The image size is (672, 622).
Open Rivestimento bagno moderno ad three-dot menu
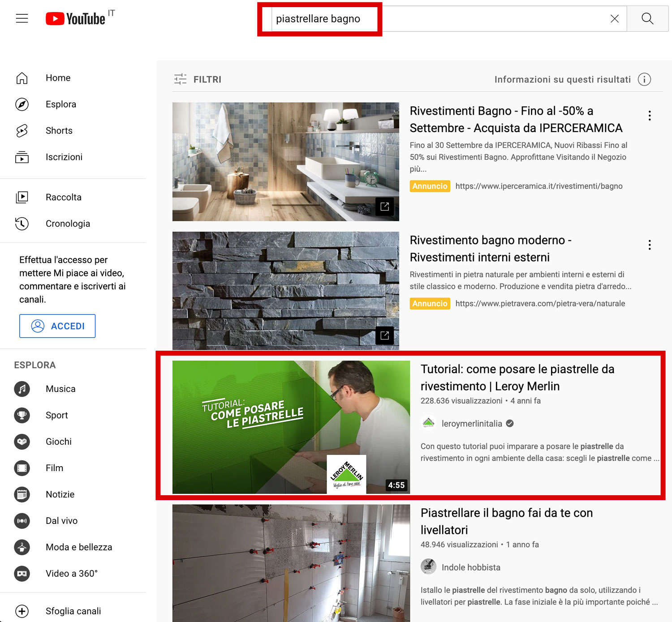pyautogui.click(x=650, y=245)
